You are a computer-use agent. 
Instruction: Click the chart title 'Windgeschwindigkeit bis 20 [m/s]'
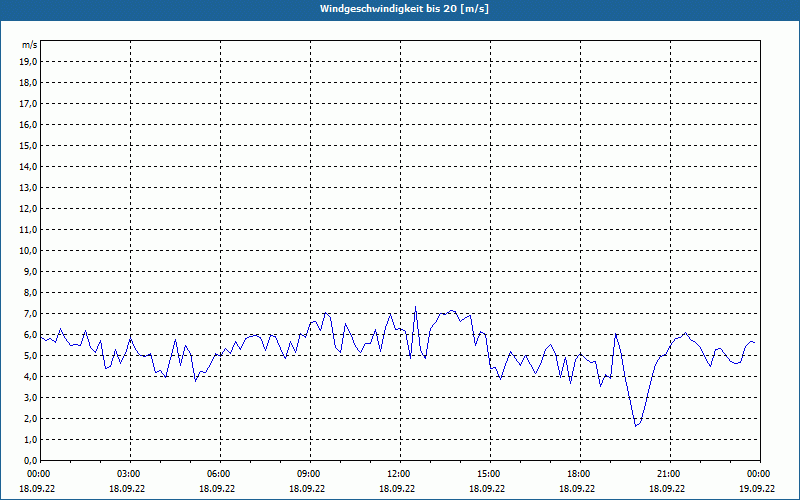pos(404,9)
